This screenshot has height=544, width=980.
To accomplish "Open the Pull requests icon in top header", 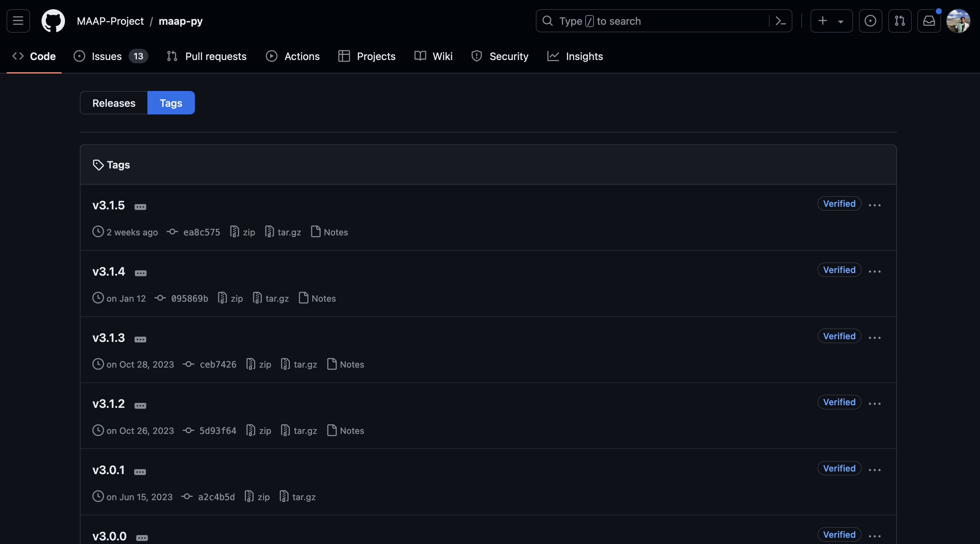I will (900, 21).
